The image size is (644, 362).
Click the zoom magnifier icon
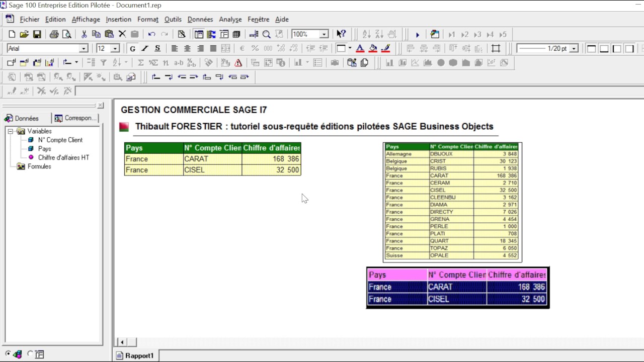[x=267, y=34]
